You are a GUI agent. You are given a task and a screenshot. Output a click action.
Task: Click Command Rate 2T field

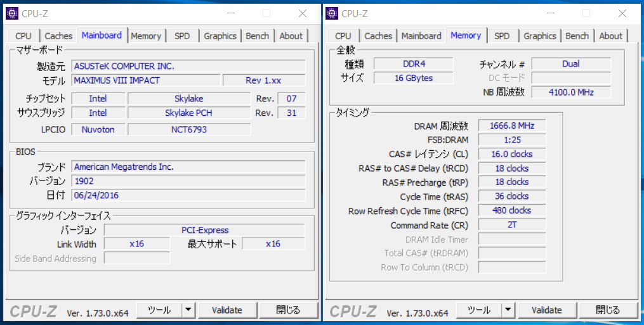[512, 225]
